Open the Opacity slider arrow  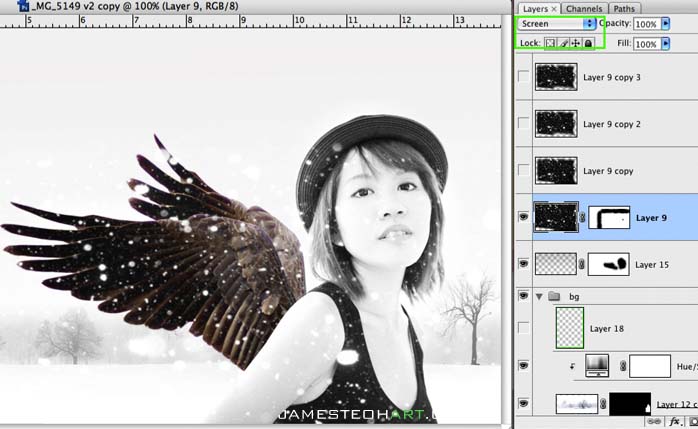666,24
